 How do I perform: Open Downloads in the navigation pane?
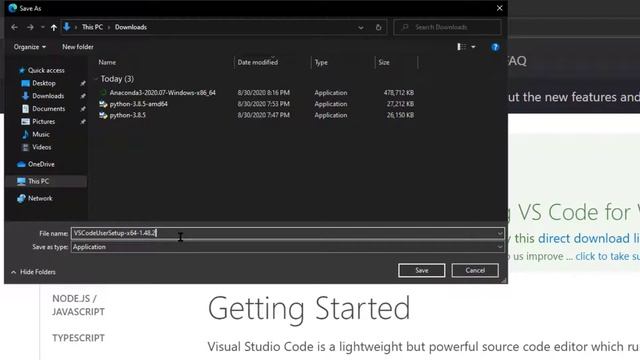click(48, 96)
